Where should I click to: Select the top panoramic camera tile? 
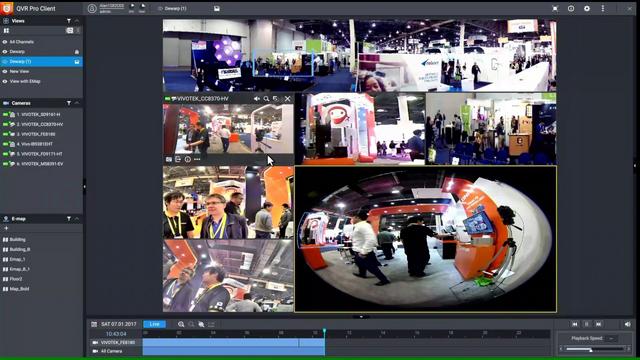coord(359,56)
